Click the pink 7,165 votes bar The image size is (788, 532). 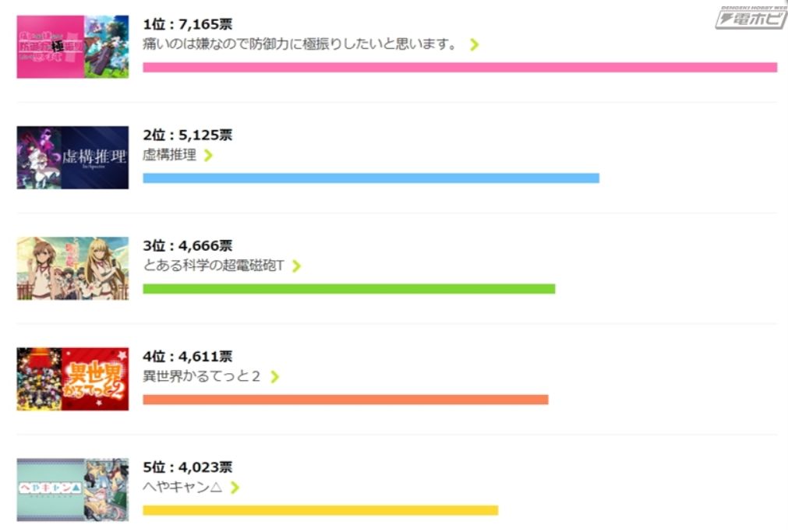460,67
